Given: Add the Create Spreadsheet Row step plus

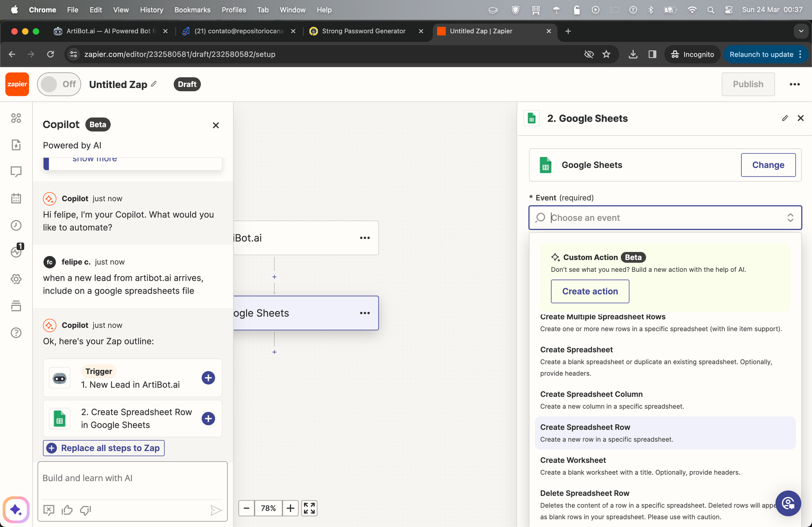Looking at the screenshot, I should pos(208,418).
